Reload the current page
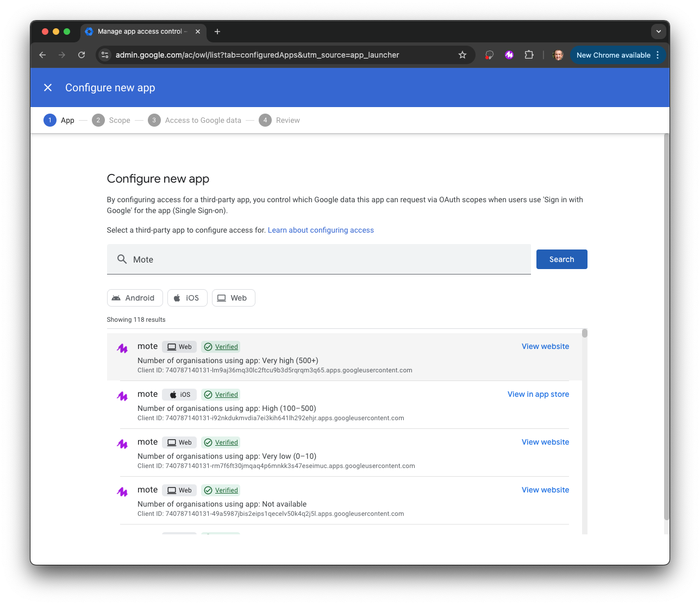Viewport: 700px width, 605px height. point(82,55)
